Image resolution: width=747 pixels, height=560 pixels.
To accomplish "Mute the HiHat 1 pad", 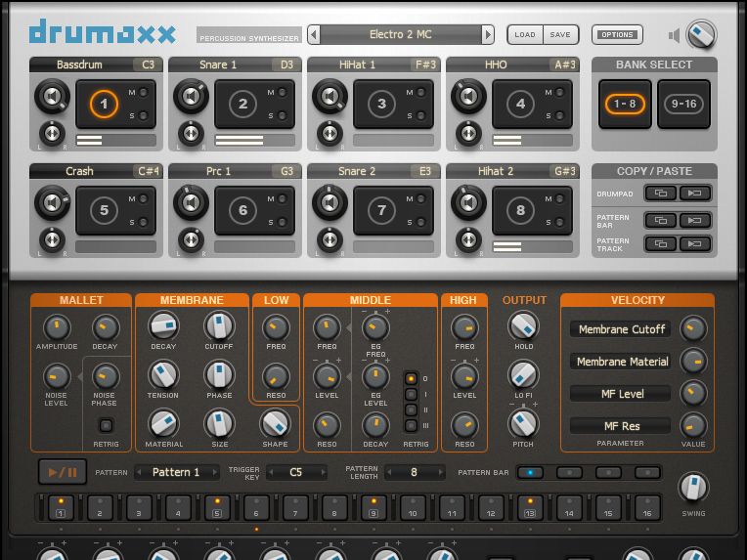I will pyautogui.click(x=421, y=93).
